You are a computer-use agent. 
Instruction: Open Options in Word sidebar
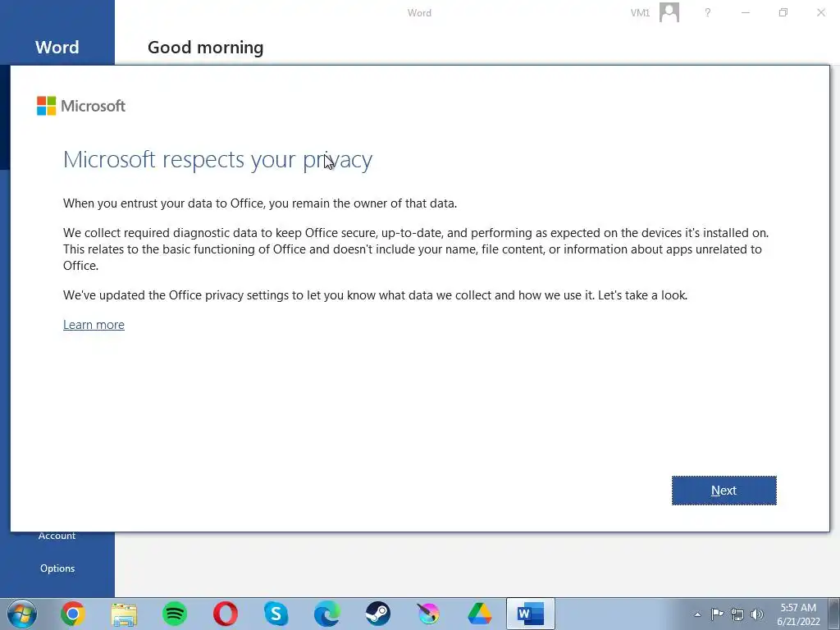57,568
